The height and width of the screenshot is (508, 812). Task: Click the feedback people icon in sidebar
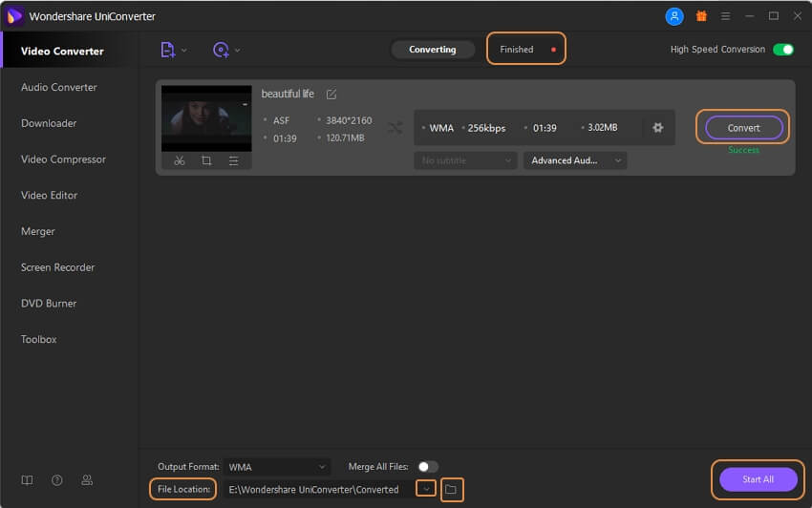pyautogui.click(x=87, y=480)
